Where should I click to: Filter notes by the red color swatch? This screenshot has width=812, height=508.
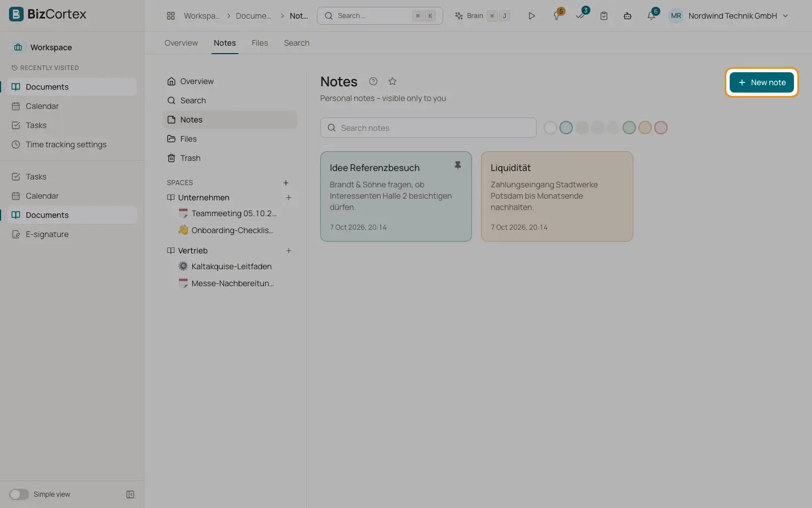click(x=661, y=128)
